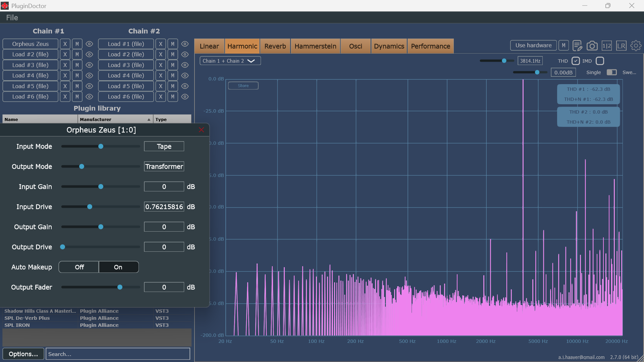Uncheck the THD checkbox
The width and height of the screenshot is (644, 362).
pyautogui.click(x=576, y=61)
